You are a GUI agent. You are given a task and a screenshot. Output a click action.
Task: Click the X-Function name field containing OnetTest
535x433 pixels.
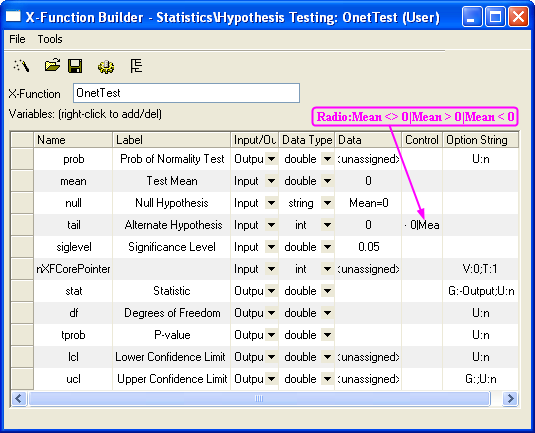186,93
